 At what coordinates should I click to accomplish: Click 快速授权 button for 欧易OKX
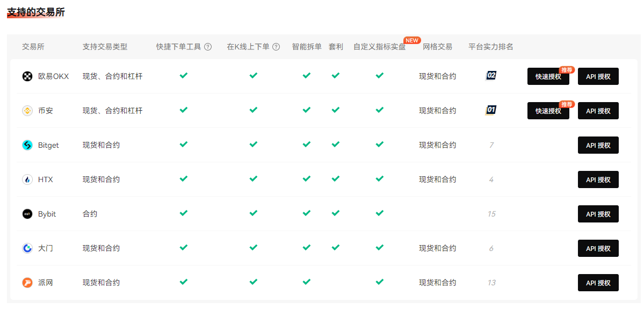point(548,76)
